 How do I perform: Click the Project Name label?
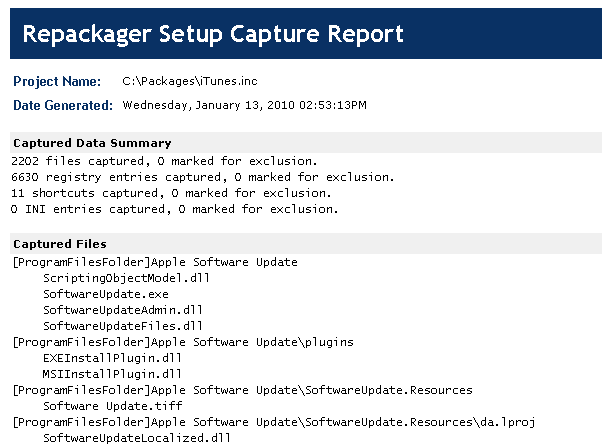tap(56, 81)
